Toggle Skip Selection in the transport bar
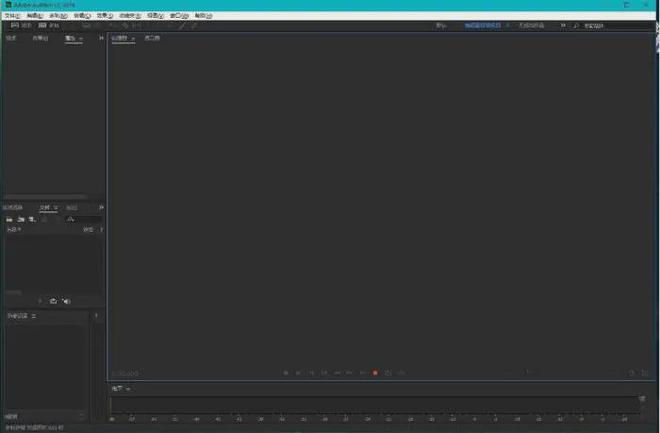Viewport: 660px width, 433px height. point(402,373)
